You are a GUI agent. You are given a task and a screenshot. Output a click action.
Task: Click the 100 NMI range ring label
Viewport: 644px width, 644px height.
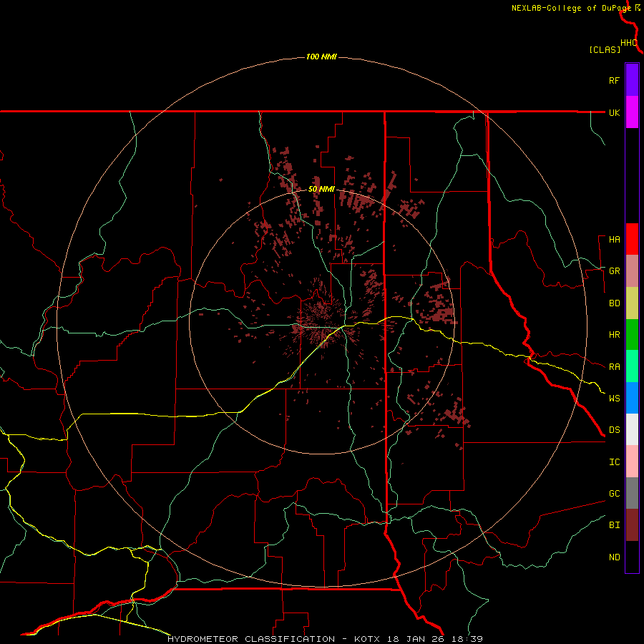(x=321, y=57)
